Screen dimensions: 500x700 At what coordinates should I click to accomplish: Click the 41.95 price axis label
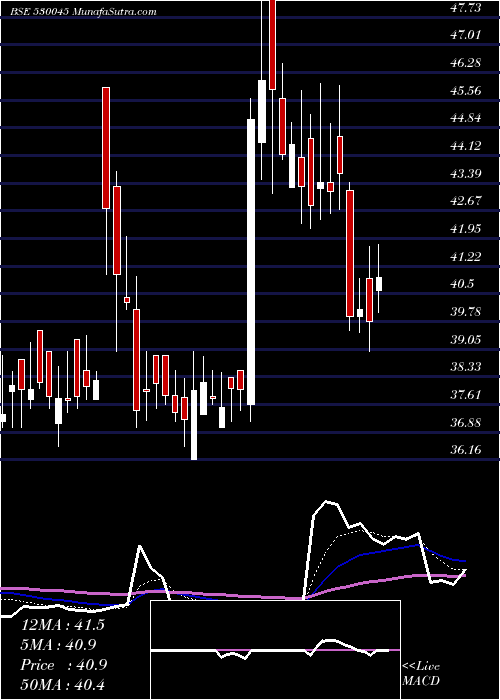(x=466, y=229)
